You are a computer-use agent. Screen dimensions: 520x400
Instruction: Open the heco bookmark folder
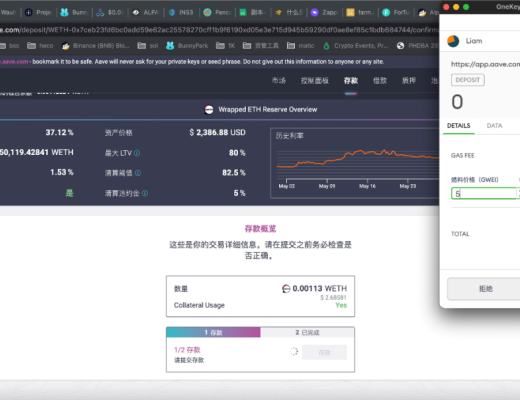click(x=40, y=45)
